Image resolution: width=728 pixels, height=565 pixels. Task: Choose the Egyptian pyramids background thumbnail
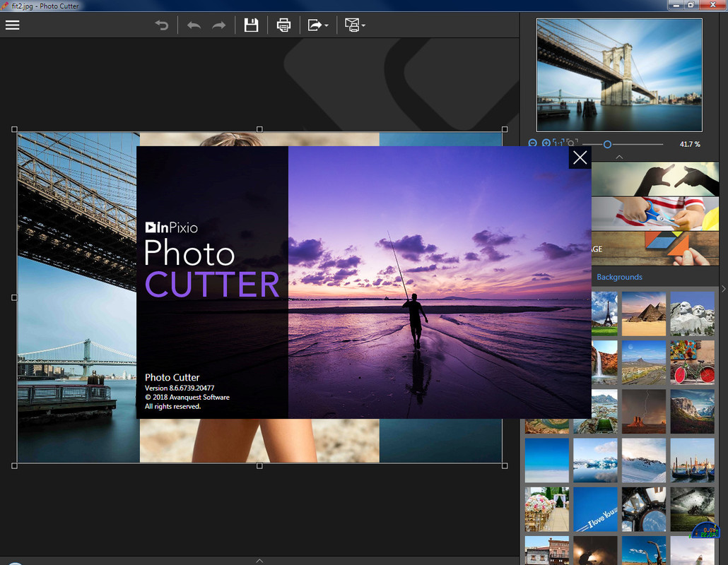tap(643, 314)
